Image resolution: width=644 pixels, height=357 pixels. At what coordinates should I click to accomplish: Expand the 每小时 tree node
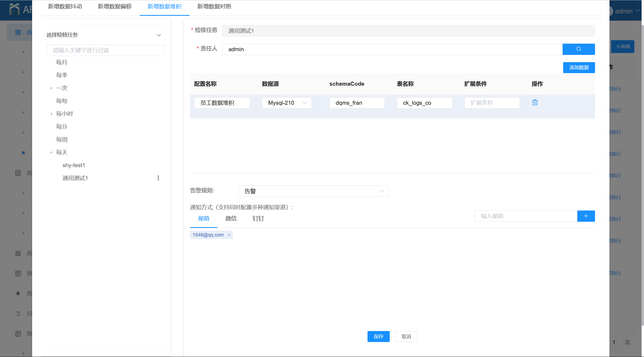pos(51,114)
